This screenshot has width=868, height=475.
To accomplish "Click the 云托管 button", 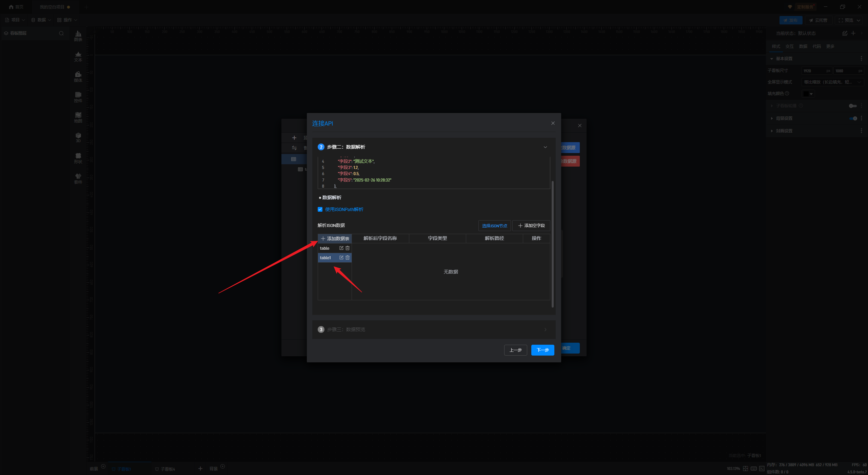I will tap(818, 20).
